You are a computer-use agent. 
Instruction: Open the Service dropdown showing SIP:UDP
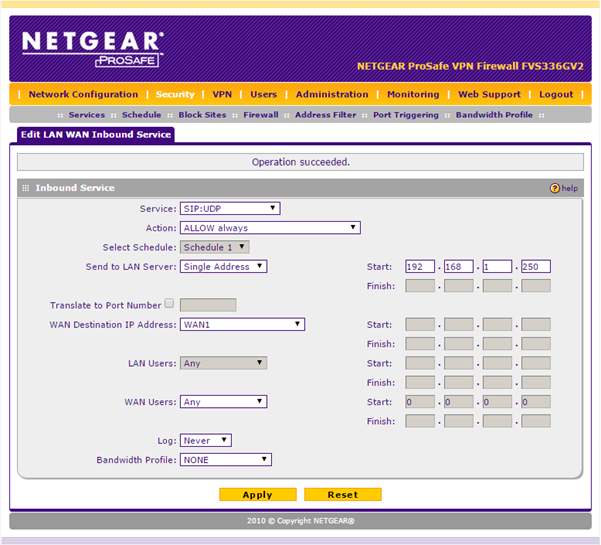[x=230, y=208]
